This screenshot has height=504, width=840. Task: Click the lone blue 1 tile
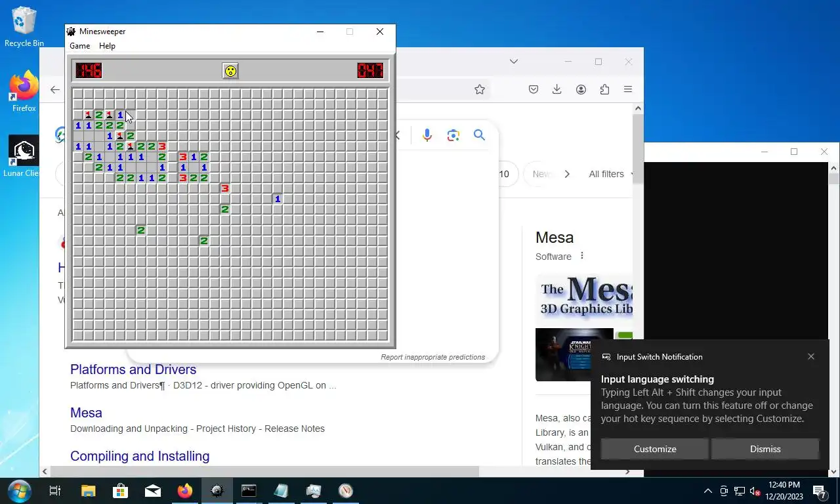[278, 199]
